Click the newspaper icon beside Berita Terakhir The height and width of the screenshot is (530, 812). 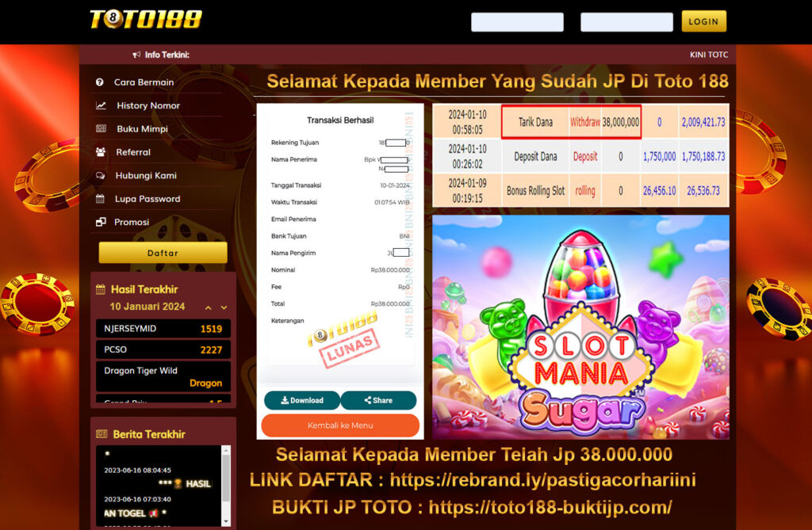[x=101, y=434]
